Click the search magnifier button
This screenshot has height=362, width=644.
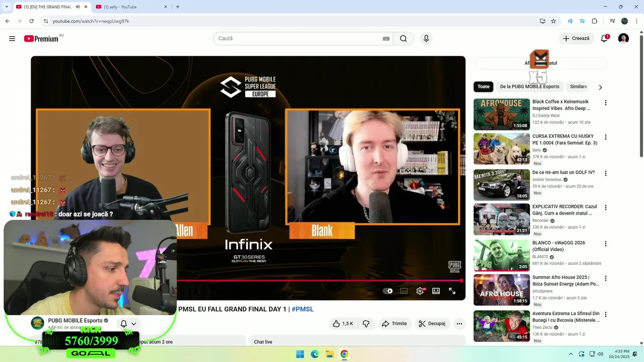click(404, 39)
